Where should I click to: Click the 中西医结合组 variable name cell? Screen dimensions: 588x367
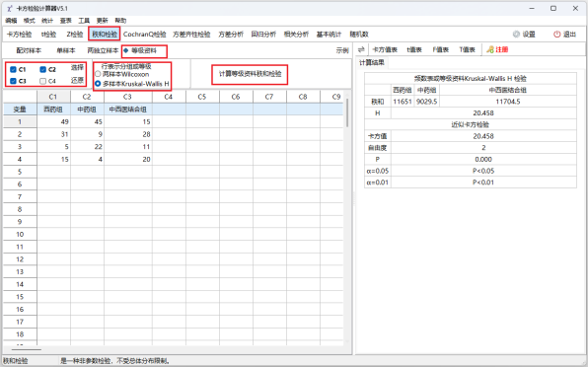tap(128, 110)
